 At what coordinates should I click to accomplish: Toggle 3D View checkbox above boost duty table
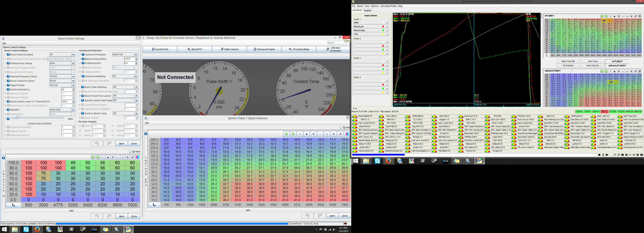130,152
